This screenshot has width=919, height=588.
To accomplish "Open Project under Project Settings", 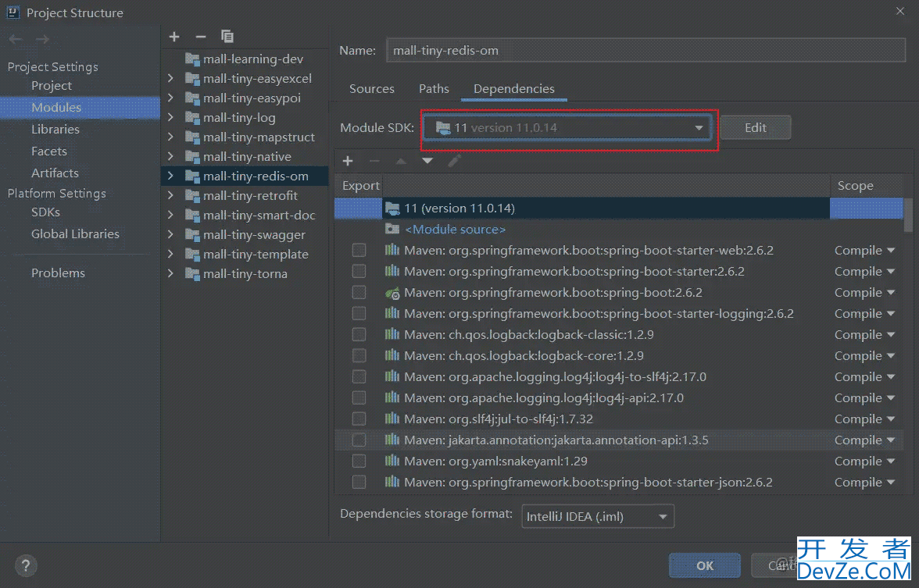I will click(x=52, y=86).
